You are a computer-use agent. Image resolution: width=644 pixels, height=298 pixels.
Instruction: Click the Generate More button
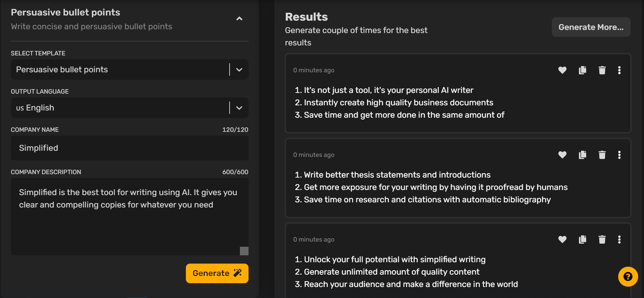point(591,27)
